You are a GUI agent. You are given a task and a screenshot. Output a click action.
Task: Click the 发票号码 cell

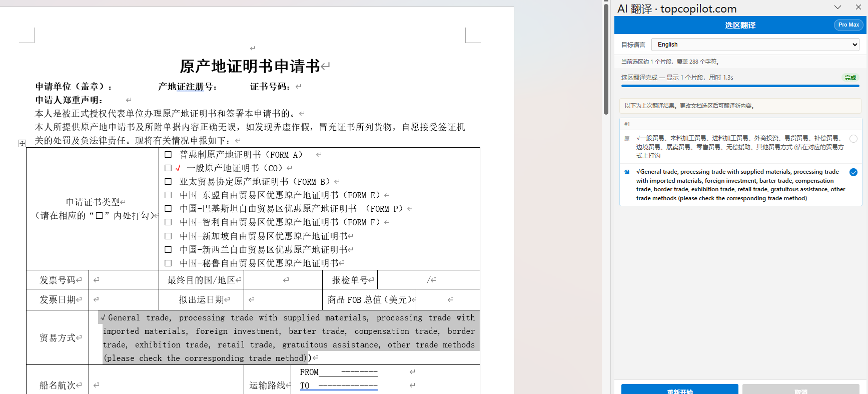click(x=58, y=280)
